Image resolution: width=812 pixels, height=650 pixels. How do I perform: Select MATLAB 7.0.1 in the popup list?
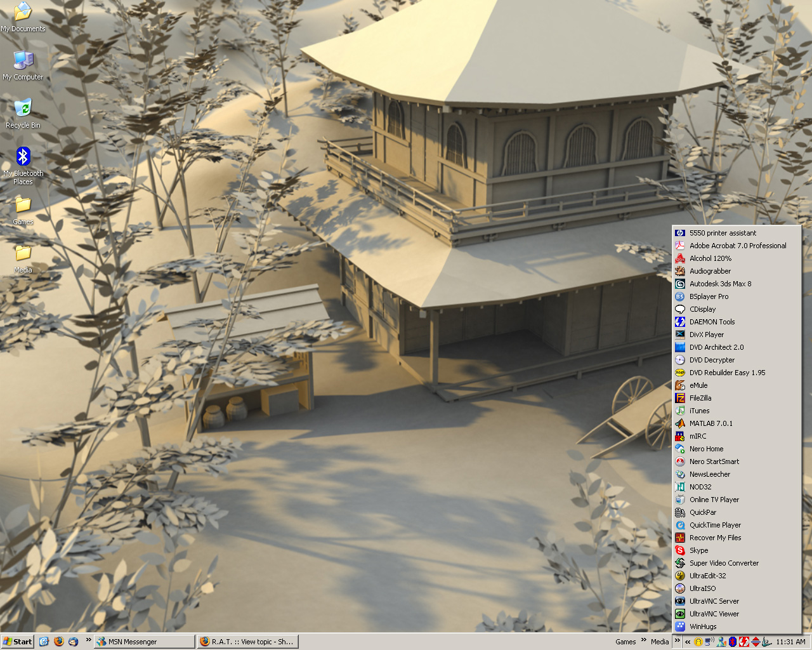(710, 423)
